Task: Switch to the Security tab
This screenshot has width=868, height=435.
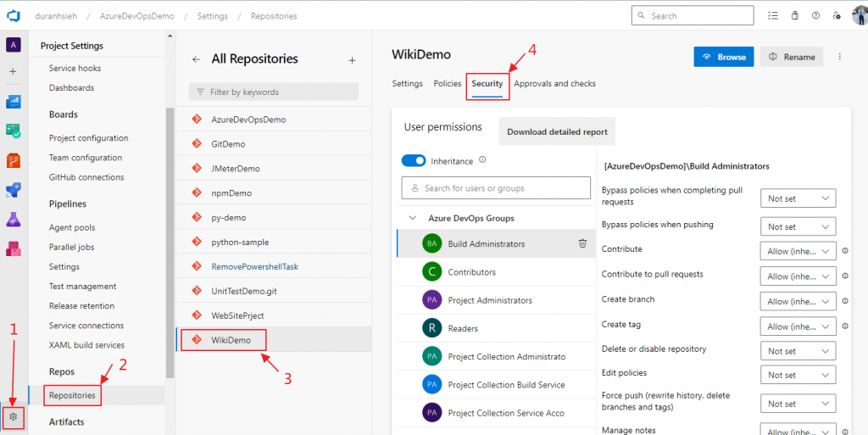Action: (x=487, y=84)
